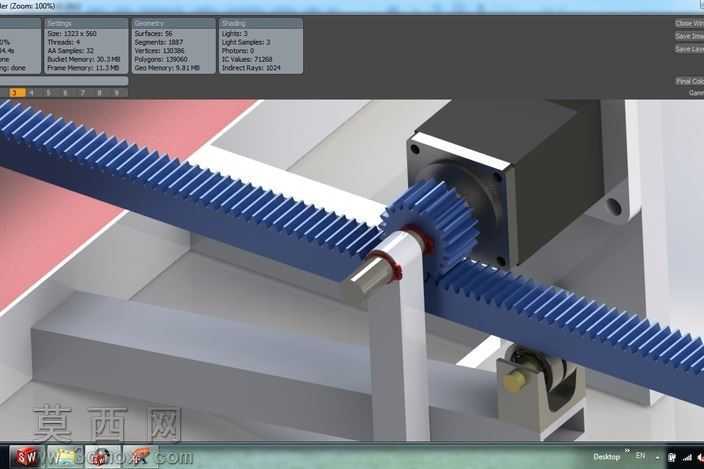
Task: Click the EN language indicator
Action: [x=640, y=456]
